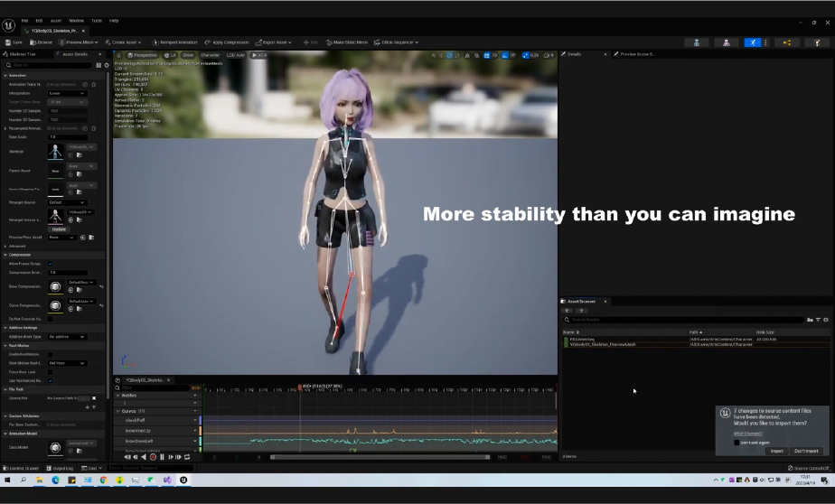The height and width of the screenshot is (504, 835).
Task: Click Apply Compression in the toolbar
Action: point(229,42)
